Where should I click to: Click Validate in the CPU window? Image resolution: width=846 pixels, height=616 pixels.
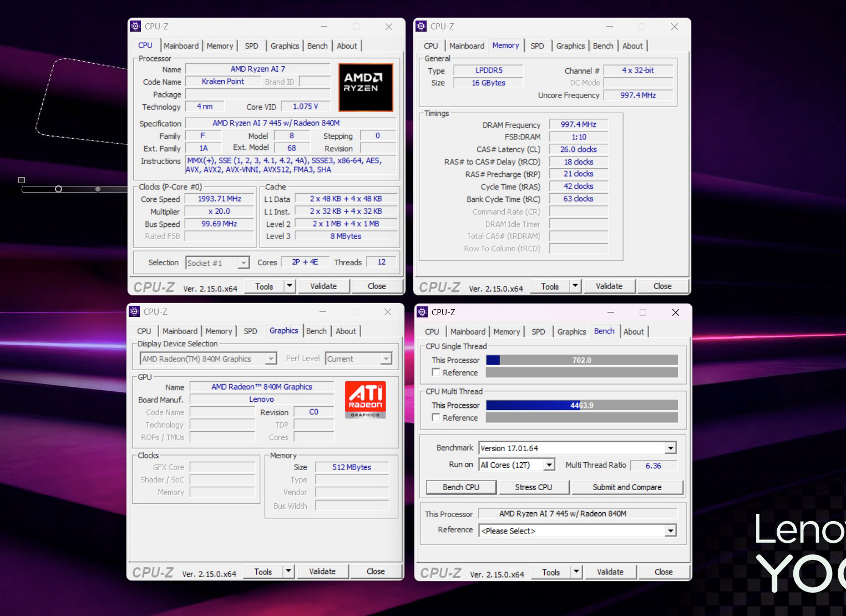[x=323, y=286]
